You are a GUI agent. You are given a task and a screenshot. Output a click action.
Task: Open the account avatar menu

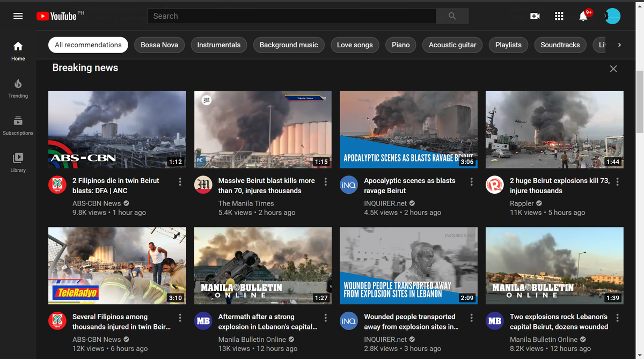[x=612, y=16]
